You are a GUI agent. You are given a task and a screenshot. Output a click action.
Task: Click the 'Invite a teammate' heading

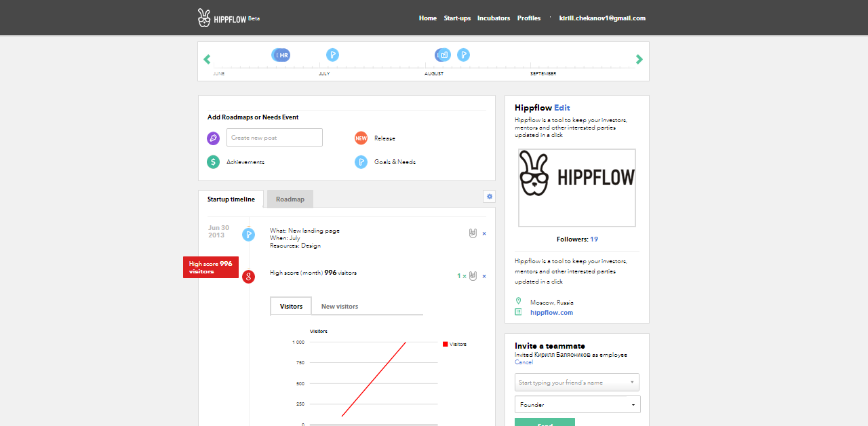pyautogui.click(x=550, y=346)
